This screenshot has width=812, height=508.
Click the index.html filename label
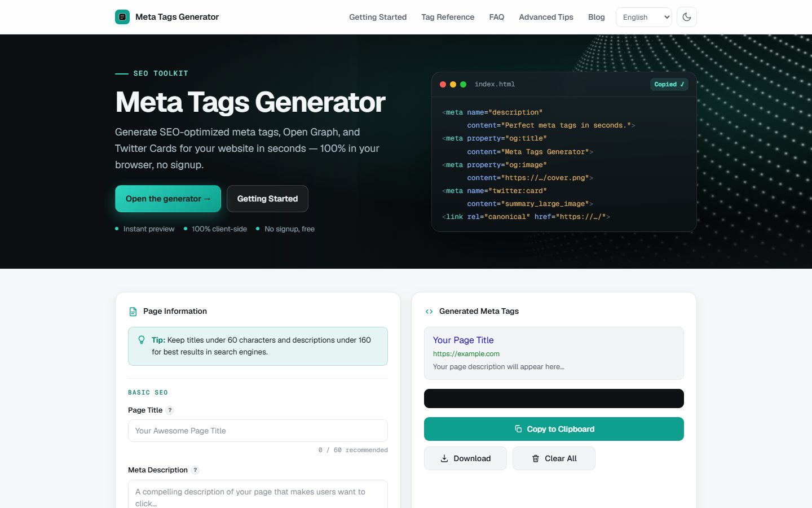pos(495,84)
